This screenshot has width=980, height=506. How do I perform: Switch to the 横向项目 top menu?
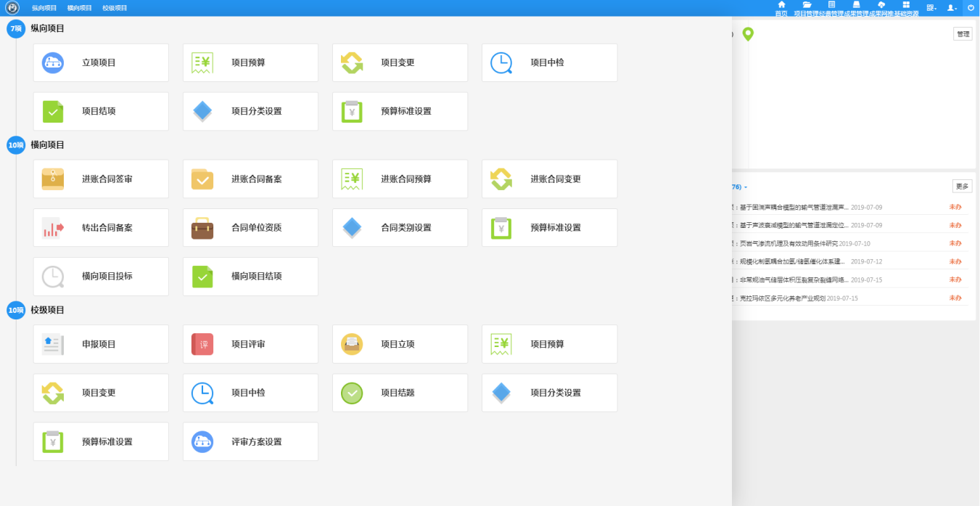80,8
